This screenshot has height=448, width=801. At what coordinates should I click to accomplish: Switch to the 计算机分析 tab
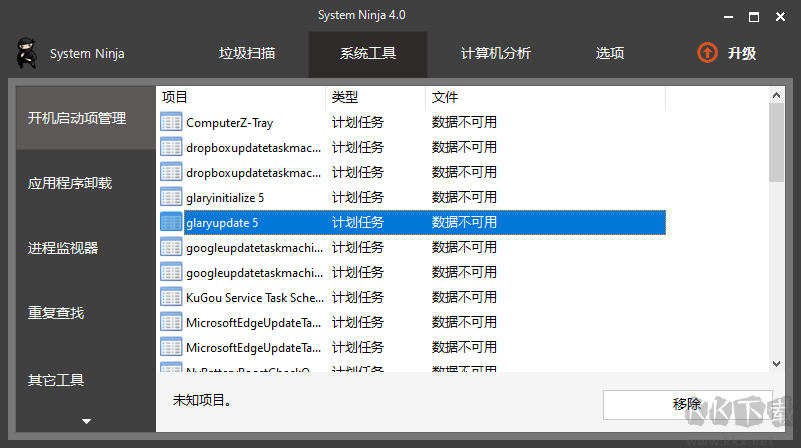[495, 54]
